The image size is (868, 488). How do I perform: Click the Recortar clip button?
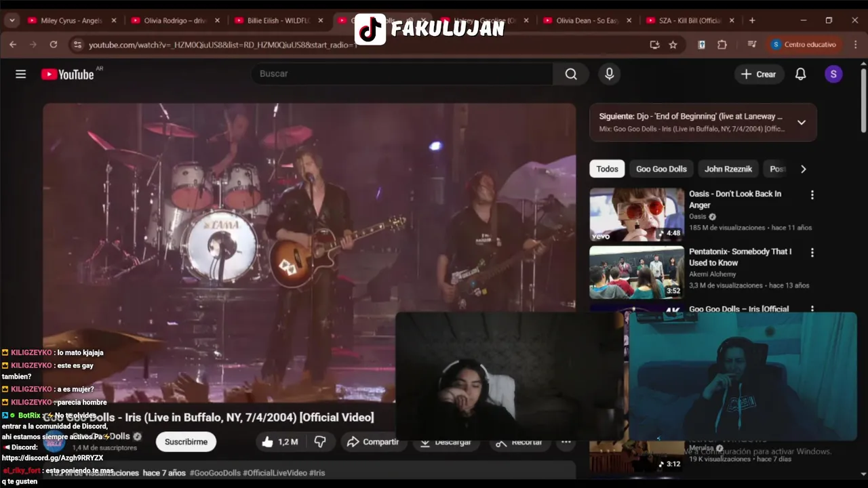tap(519, 442)
